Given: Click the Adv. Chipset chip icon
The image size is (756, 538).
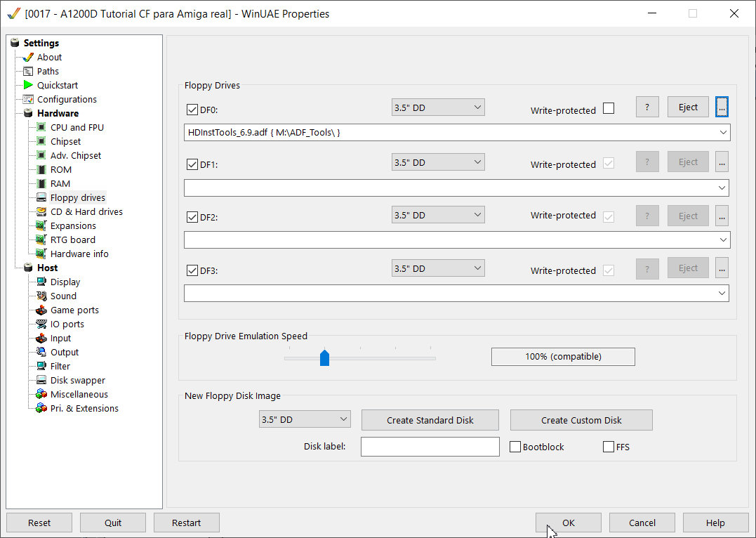Looking at the screenshot, I should pyautogui.click(x=41, y=155).
